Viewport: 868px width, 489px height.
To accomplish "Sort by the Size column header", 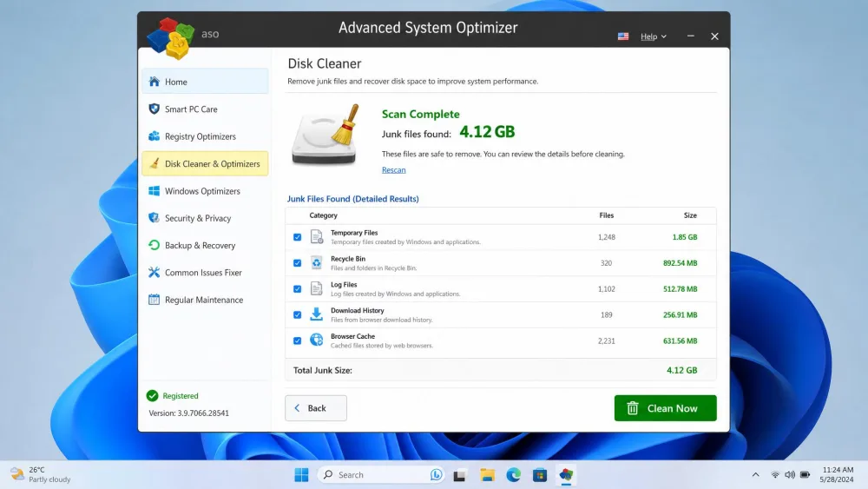I will (x=690, y=215).
